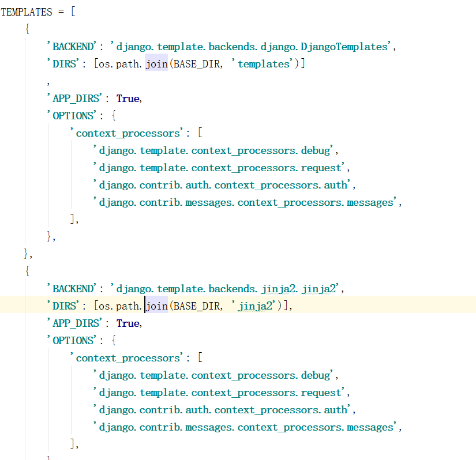Click the messages.context_processors.messages string in the DjangoTemplates block

coord(245,202)
